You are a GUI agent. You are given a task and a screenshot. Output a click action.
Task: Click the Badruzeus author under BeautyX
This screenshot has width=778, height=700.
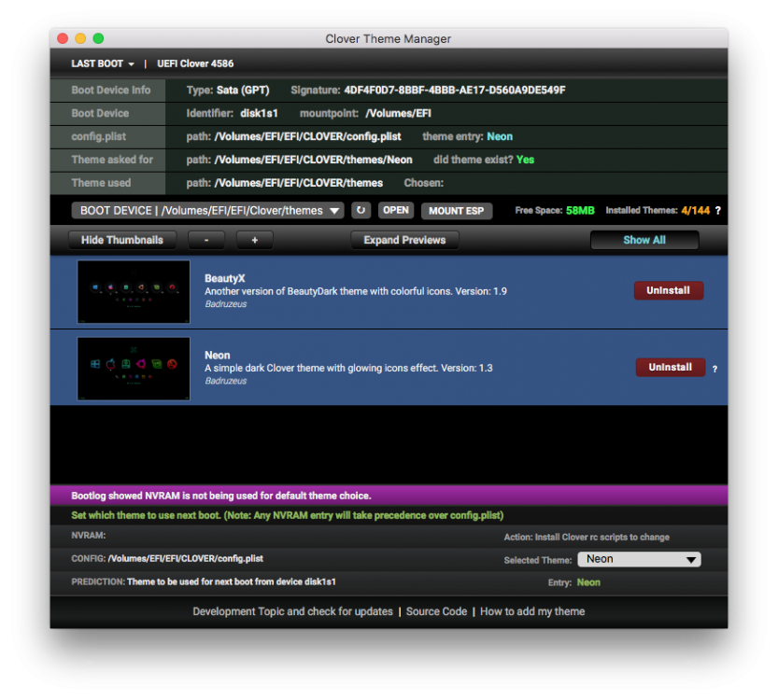[x=226, y=304]
